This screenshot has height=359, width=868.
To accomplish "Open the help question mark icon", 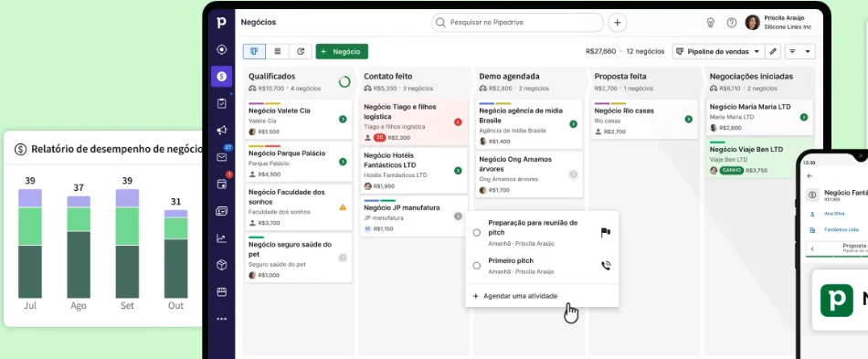I will [732, 23].
